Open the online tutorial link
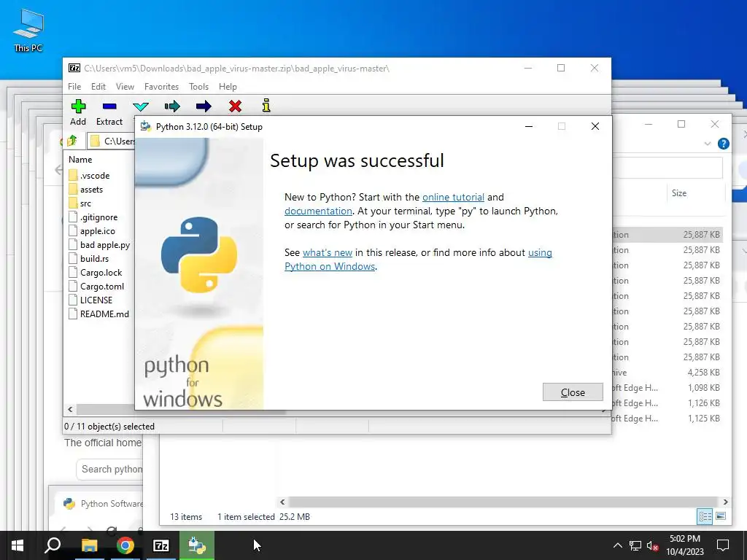747x560 pixels. point(453,197)
